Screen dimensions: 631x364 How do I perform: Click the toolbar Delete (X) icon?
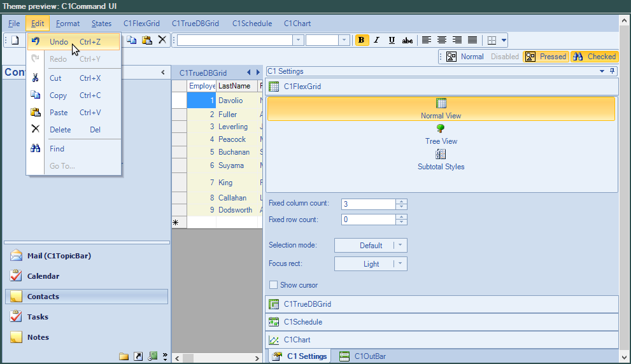162,40
